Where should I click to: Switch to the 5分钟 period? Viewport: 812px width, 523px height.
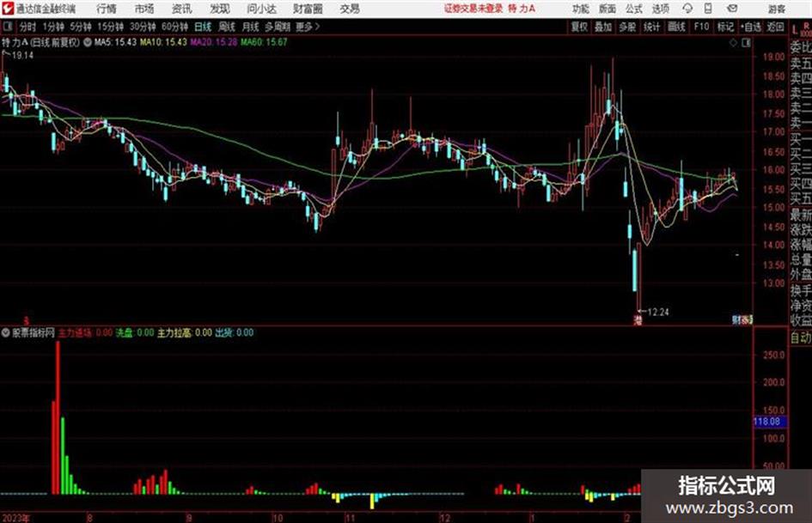pyautogui.click(x=81, y=27)
